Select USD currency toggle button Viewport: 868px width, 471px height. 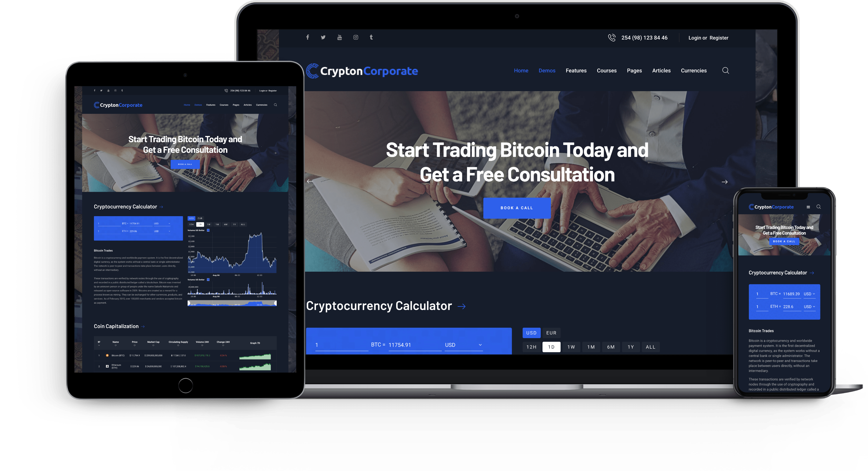[530, 331]
